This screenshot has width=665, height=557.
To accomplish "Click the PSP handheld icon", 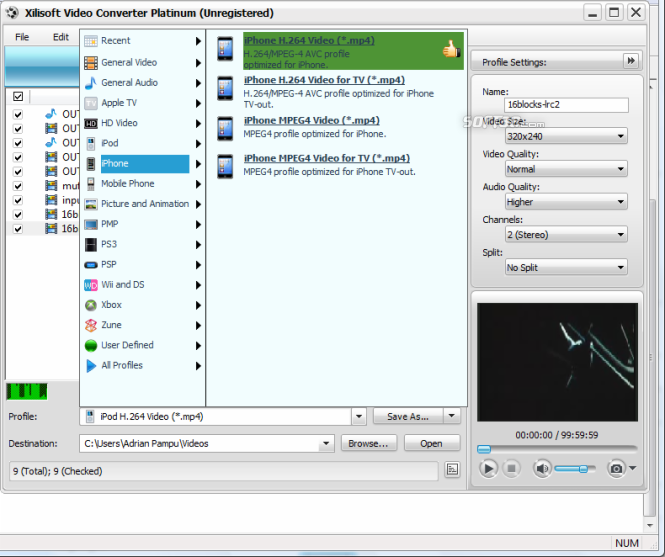I will 91,265.
